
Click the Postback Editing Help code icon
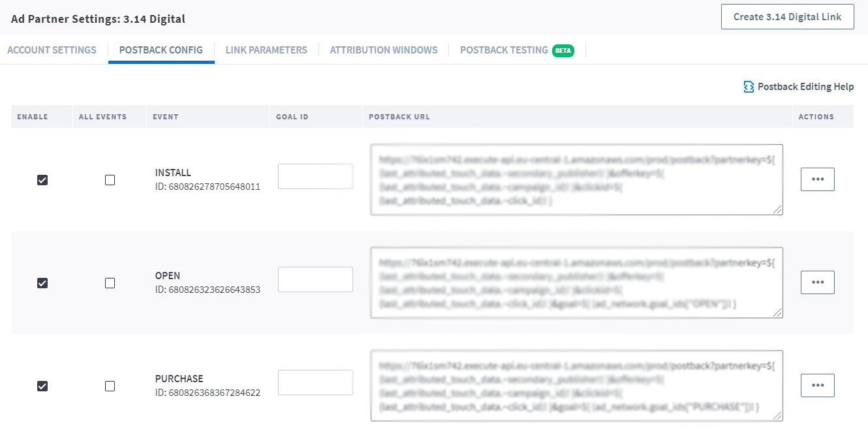coord(749,87)
